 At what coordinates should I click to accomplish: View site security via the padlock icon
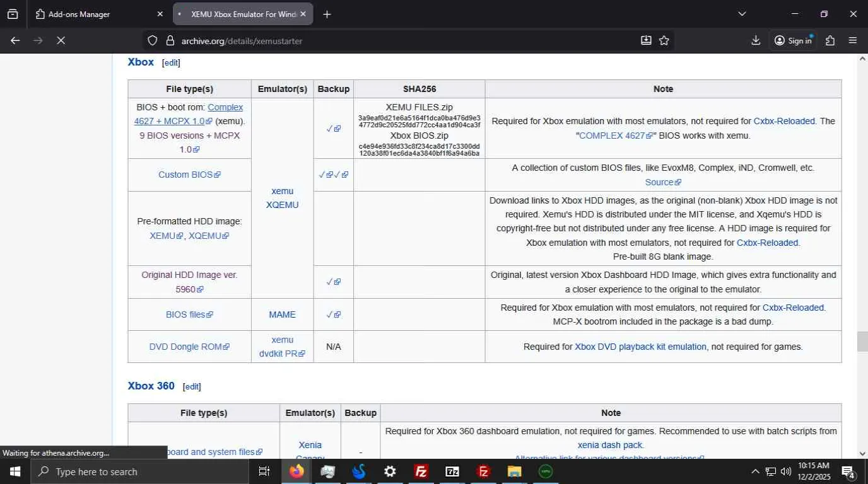(x=169, y=40)
